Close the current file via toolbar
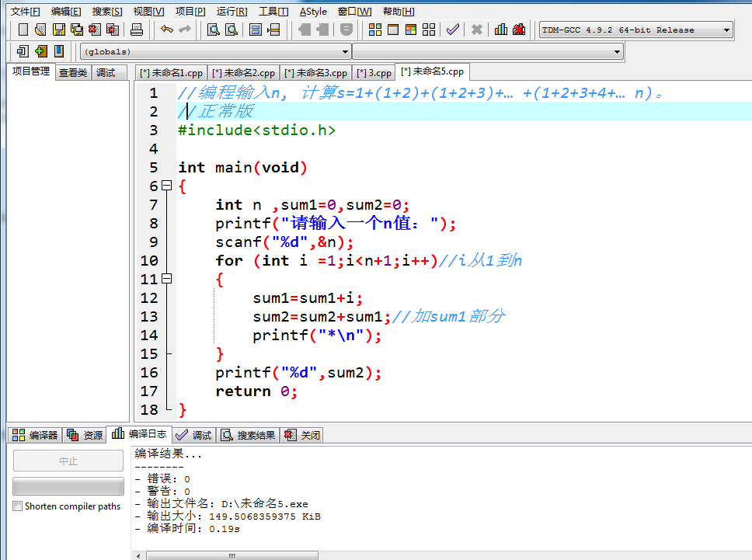Image resolution: width=752 pixels, height=560 pixels. pos(95,30)
